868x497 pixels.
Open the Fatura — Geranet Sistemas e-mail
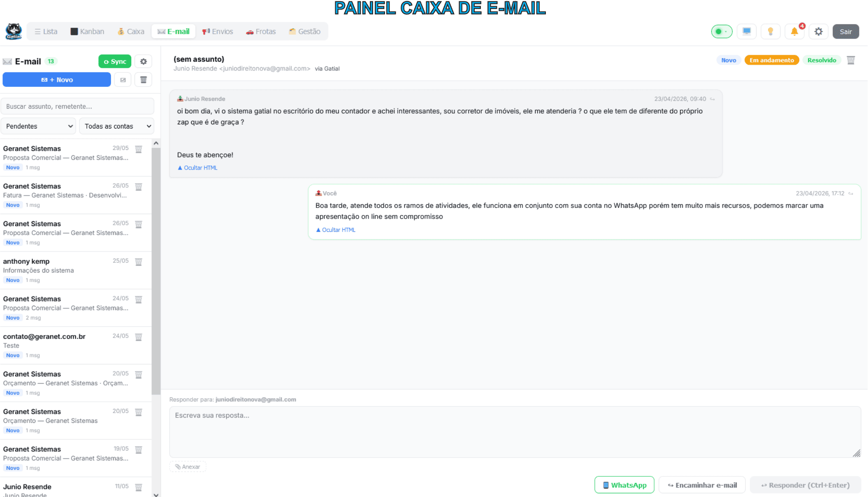[76, 195]
